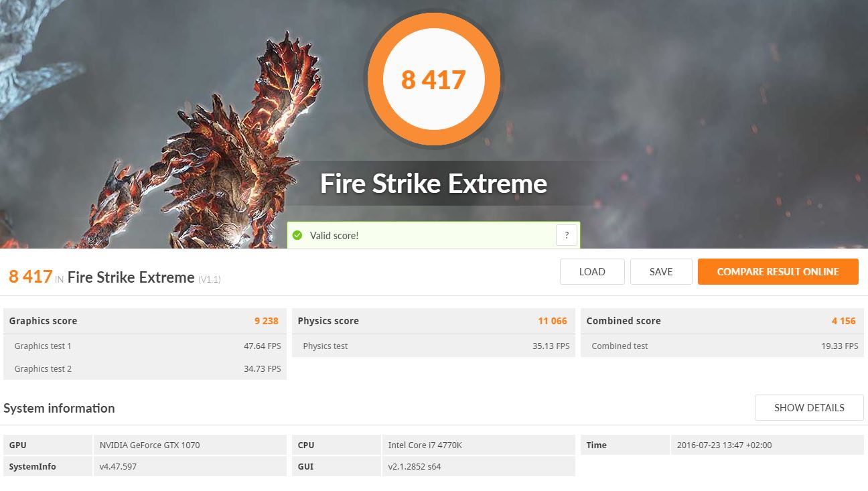
Task: Click the 19.33 FPS value
Action: click(840, 346)
